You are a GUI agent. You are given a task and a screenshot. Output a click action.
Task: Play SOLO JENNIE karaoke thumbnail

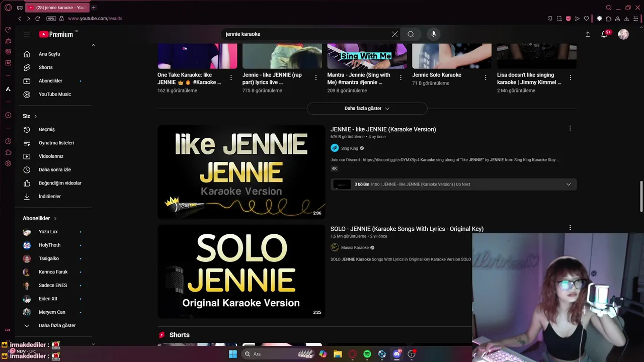(x=242, y=271)
